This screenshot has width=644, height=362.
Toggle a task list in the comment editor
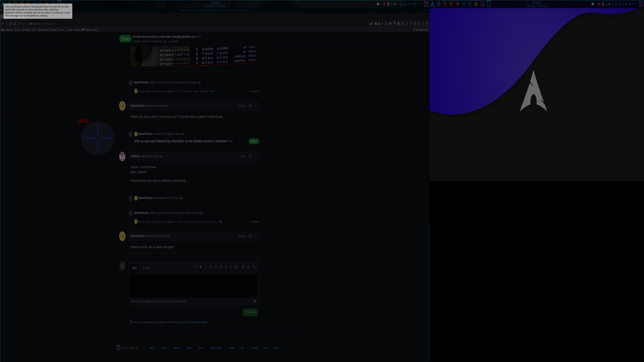236,267
